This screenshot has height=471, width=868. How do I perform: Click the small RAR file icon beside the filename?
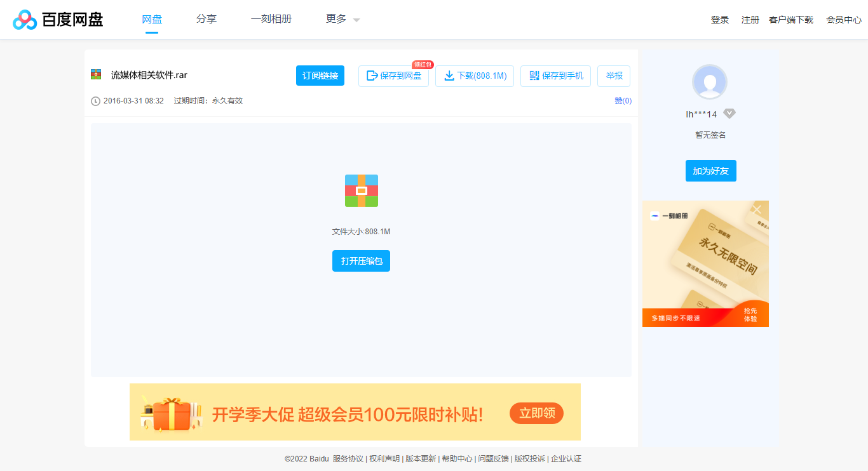point(96,74)
